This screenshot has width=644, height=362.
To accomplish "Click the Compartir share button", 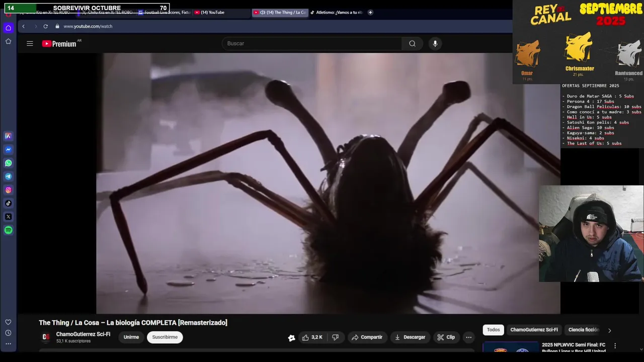I will tap(367, 337).
